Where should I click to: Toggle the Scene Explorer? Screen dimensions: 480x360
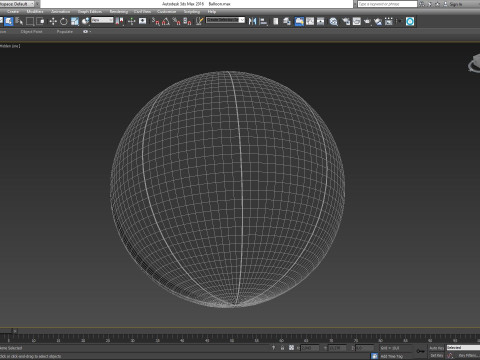click(276, 21)
